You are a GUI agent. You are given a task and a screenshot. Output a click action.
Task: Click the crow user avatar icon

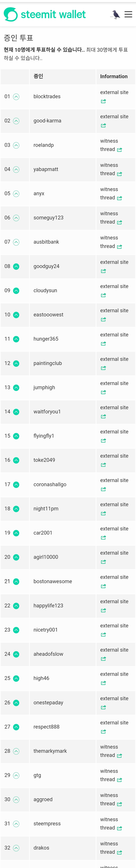[x=115, y=14]
